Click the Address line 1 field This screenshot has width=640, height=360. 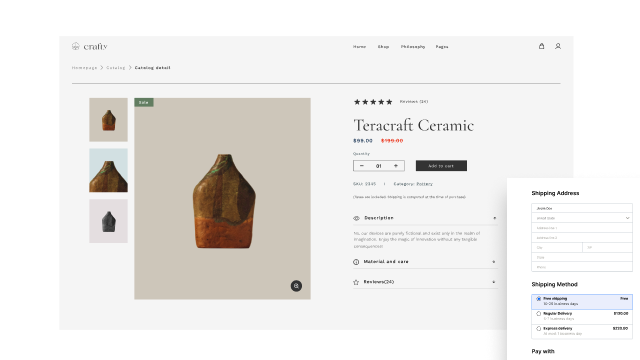(x=582, y=228)
